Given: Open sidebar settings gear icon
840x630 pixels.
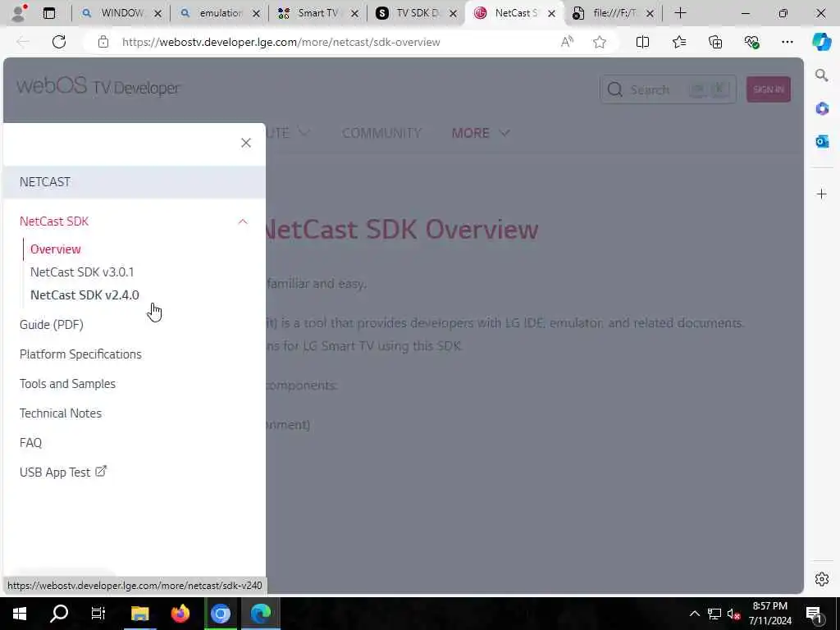Looking at the screenshot, I should click(822, 579).
